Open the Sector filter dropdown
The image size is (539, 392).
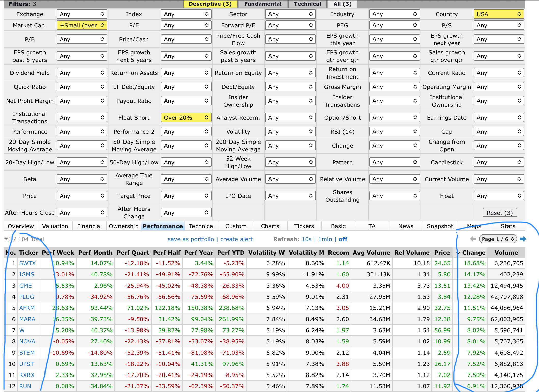pyautogui.click(x=290, y=14)
